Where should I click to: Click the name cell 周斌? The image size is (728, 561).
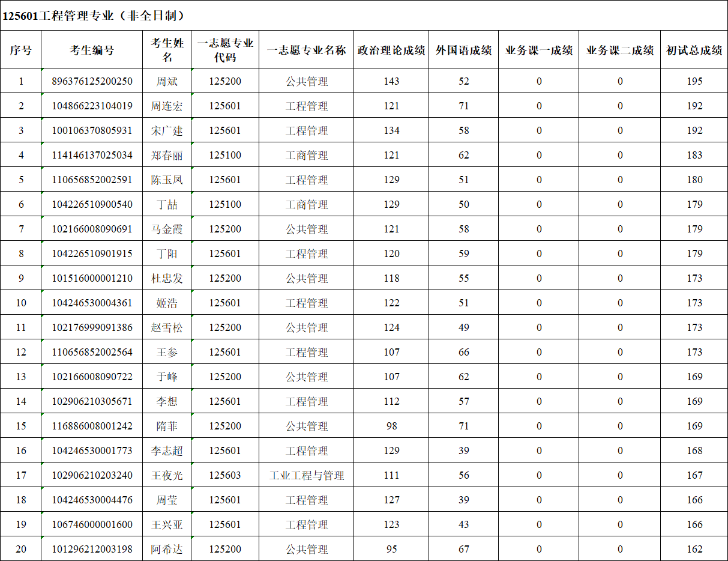(x=167, y=82)
